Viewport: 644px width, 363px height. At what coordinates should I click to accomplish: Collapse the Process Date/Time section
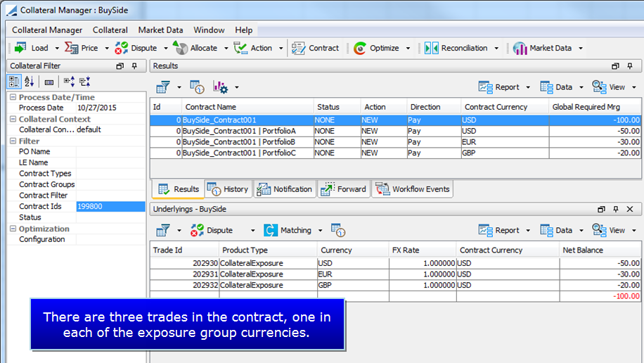pyautogui.click(x=13, y=97)
